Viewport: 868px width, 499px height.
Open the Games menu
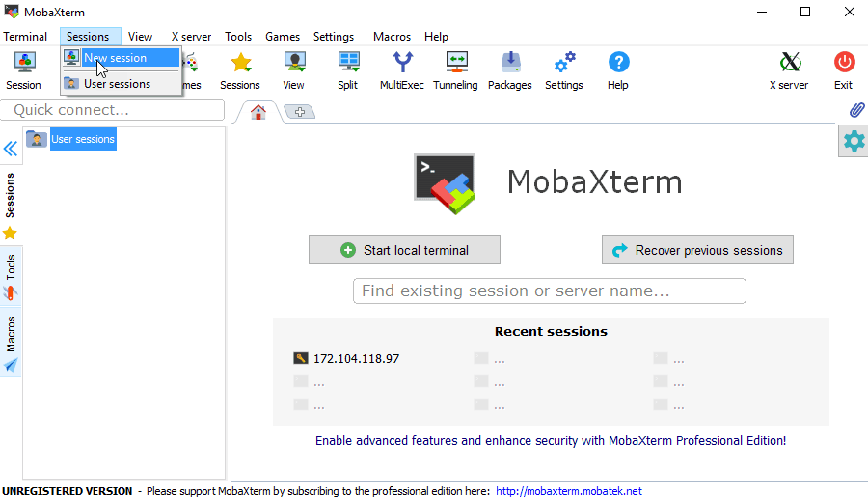coord(283,37)
